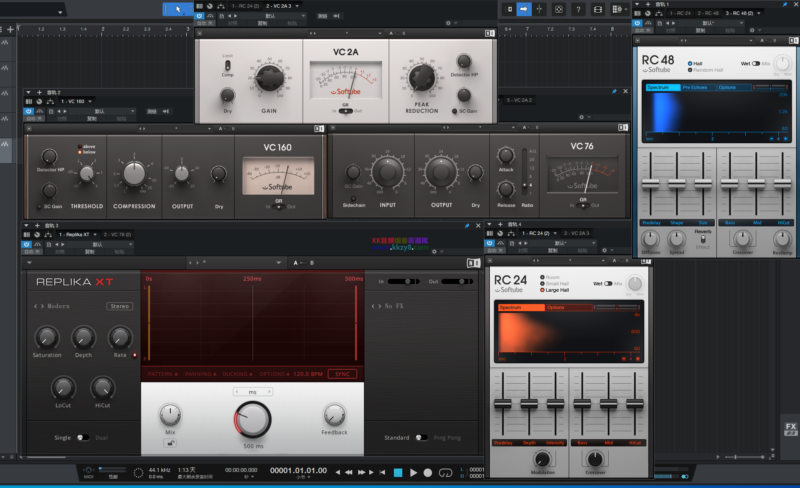
Task: Click the Stereo button in Replika XT
Action: click(x=120, y=306)
